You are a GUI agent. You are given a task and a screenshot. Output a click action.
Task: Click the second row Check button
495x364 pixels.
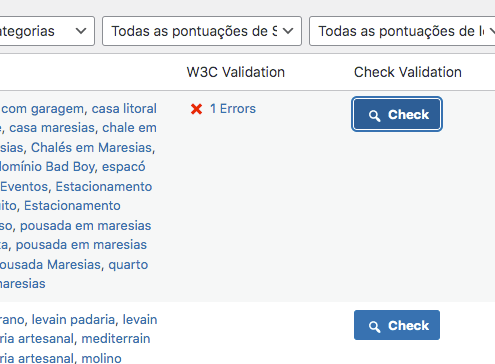click(x=397, y=325)
